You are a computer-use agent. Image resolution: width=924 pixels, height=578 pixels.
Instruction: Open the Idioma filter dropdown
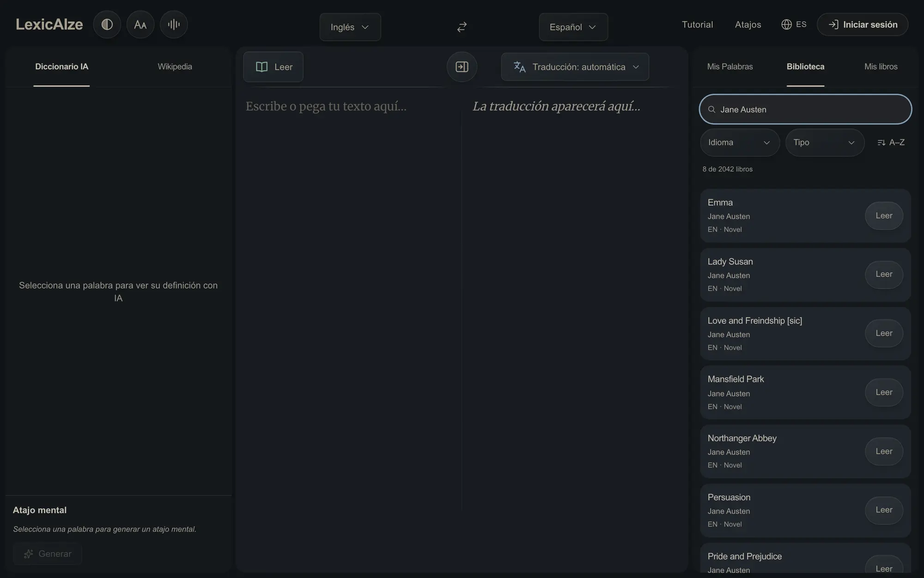pyautogui.click(x=740, y=142)
